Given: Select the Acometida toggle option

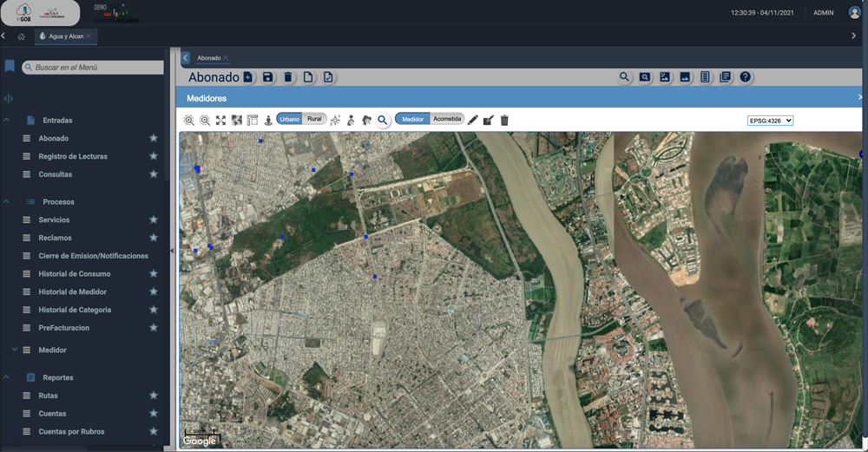Looking at the screenshot, I should 447,119.
